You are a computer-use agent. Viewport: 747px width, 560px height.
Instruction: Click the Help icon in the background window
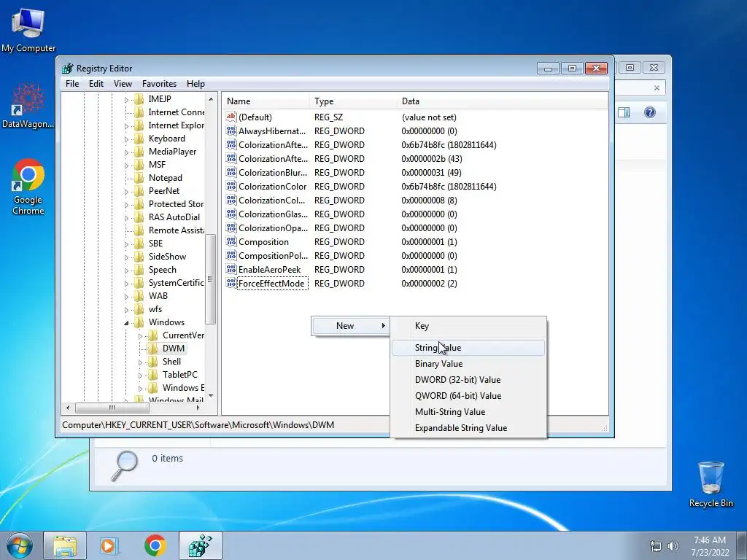[649, 112]
